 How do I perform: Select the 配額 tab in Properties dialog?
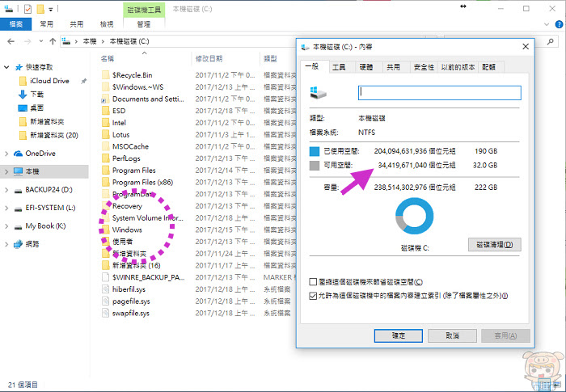click(488, 67)
